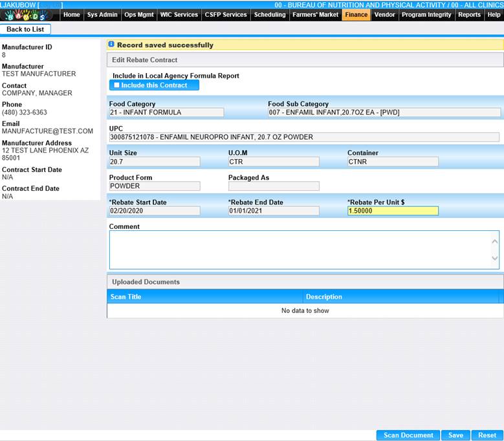Click the Comment box scroll up arrow
The width and height of the screenshot is (504, 441).
click(495, 241)
